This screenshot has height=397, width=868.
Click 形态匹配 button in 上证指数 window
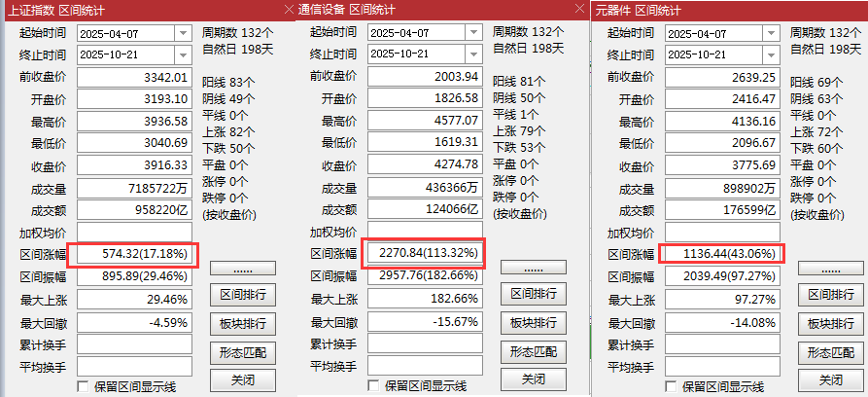point(242,352)
